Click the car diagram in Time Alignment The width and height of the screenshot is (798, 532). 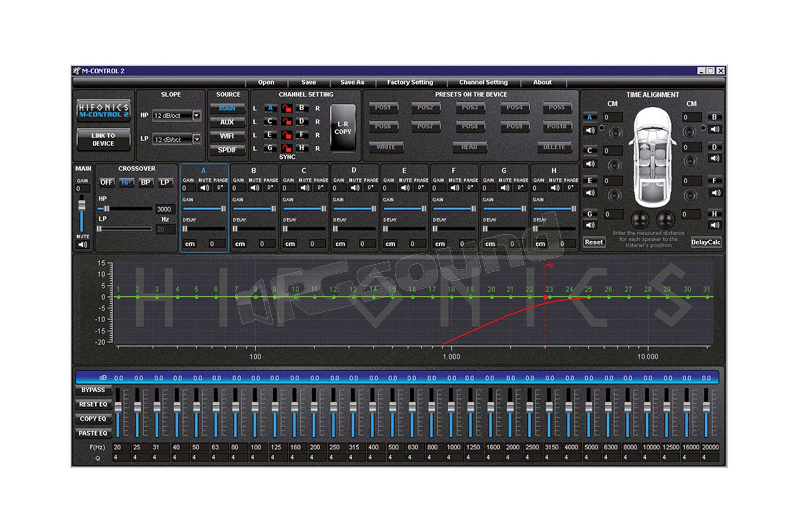(x=652, y=157)
